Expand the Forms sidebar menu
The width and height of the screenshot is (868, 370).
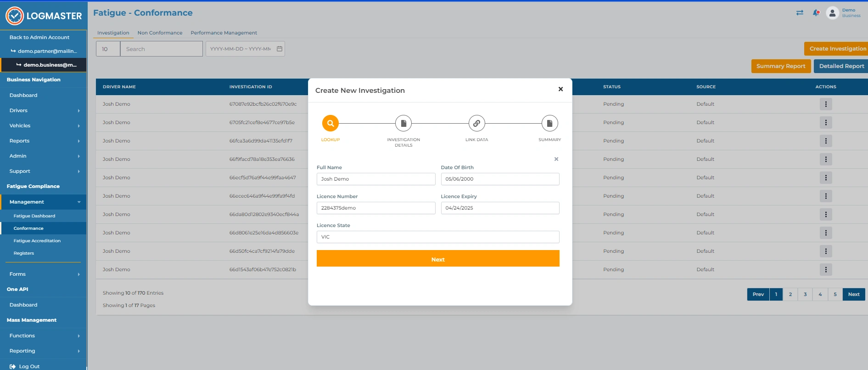coord(43,274)
